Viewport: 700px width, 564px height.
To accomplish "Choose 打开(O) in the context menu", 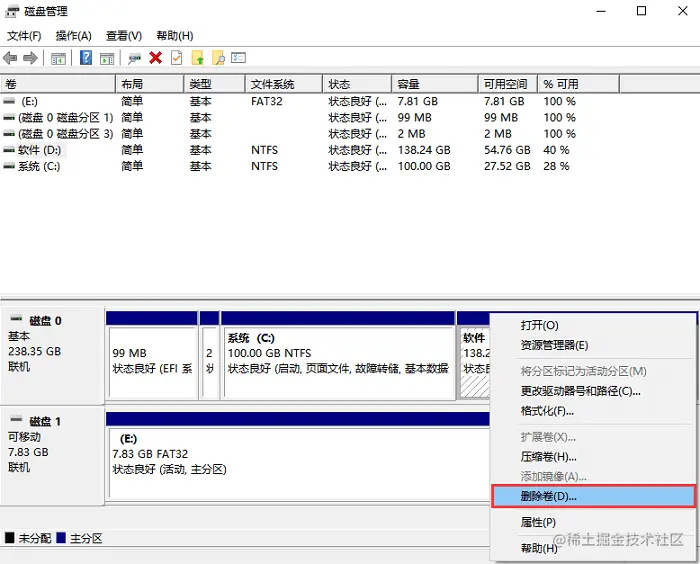I will pyautogui.click(x=593, y=325).
